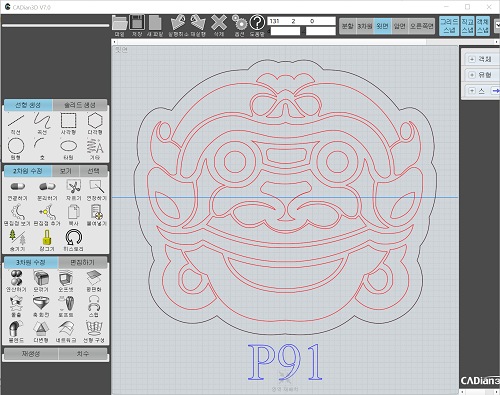Click the regenerate (재생성) button
The image size is (500, 395).
pyautogui.click(x=31, y=354)
